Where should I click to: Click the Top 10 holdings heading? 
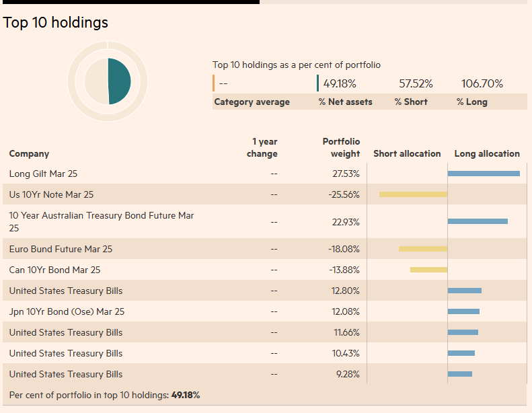coord(55,22)
